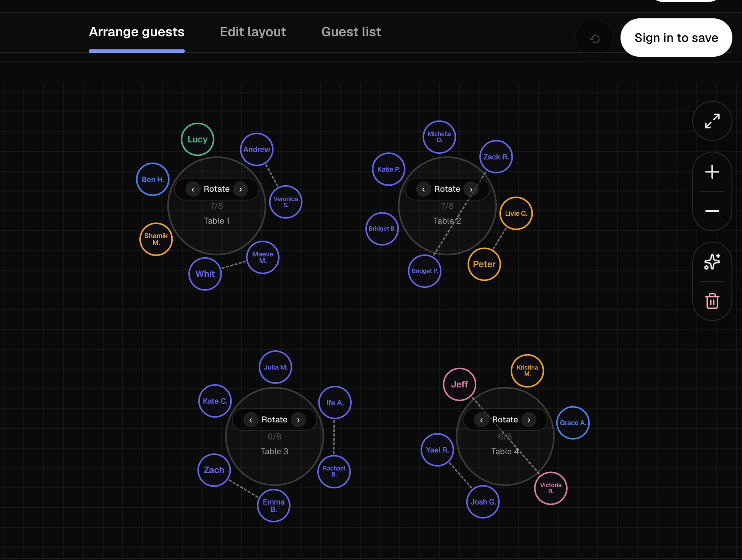Viewport: 742px width, 560px height.
Task: Select the Michelle D. guest bubble
Action: 439,137
